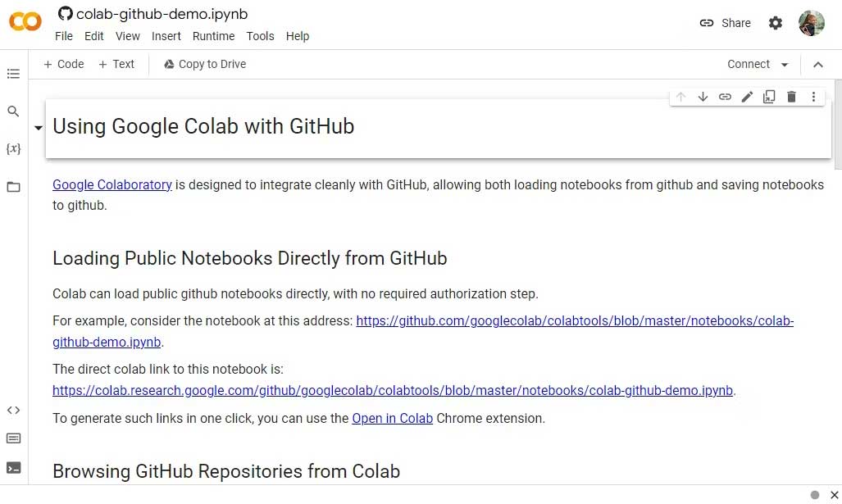The width and height of the screenshot is (842, 504).
Task: Open the cell's three-dot more options menu
Action: click(x=813, y=97)
